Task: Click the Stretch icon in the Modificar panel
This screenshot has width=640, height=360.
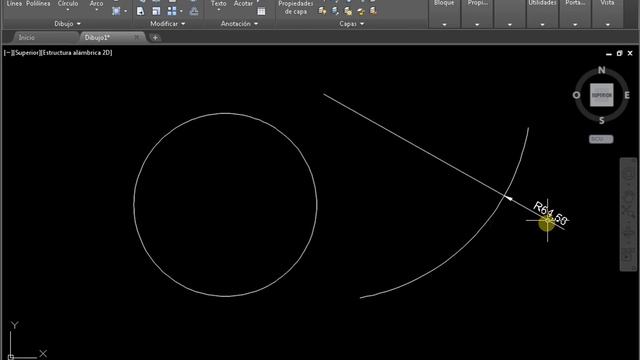Action: (140, 11)
